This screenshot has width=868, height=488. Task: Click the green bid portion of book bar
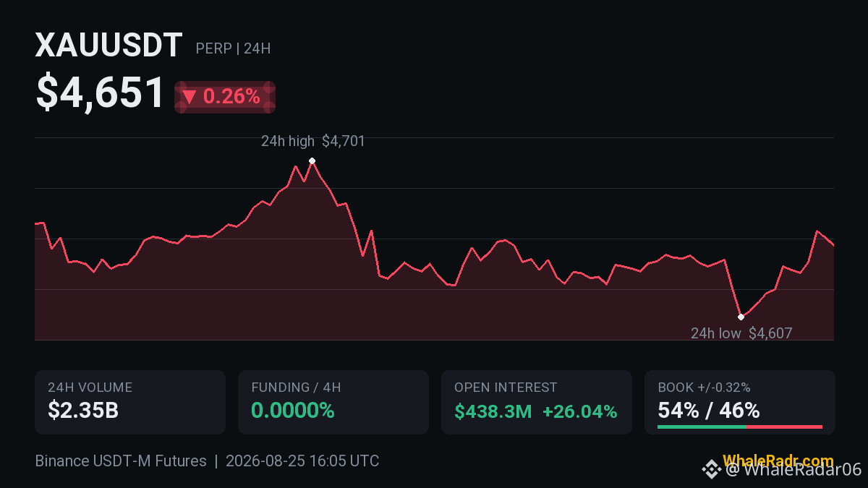[x=702, y=427]
